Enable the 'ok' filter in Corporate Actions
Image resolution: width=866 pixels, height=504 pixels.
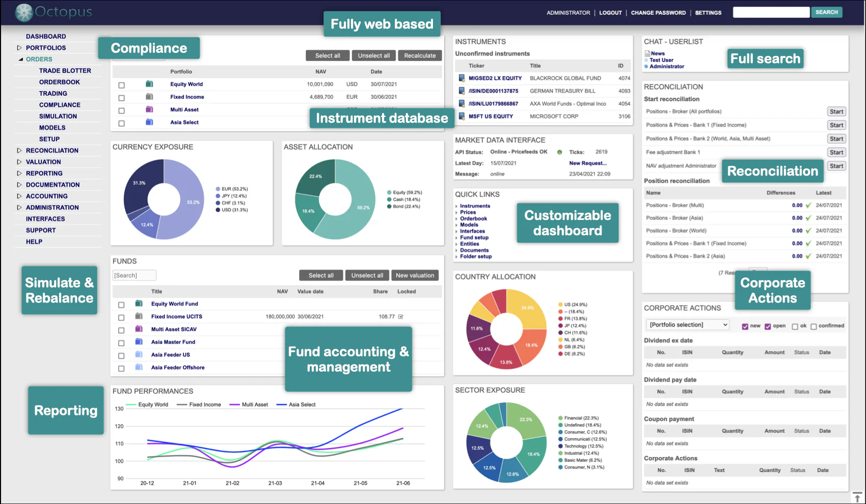(794, 326)
